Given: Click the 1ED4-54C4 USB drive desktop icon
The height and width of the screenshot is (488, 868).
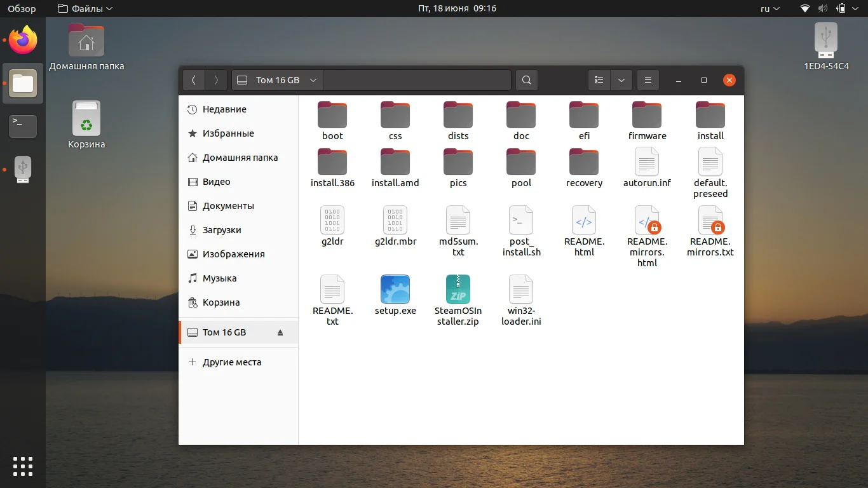Looking at the screenshot, I should tap(825, 39).
